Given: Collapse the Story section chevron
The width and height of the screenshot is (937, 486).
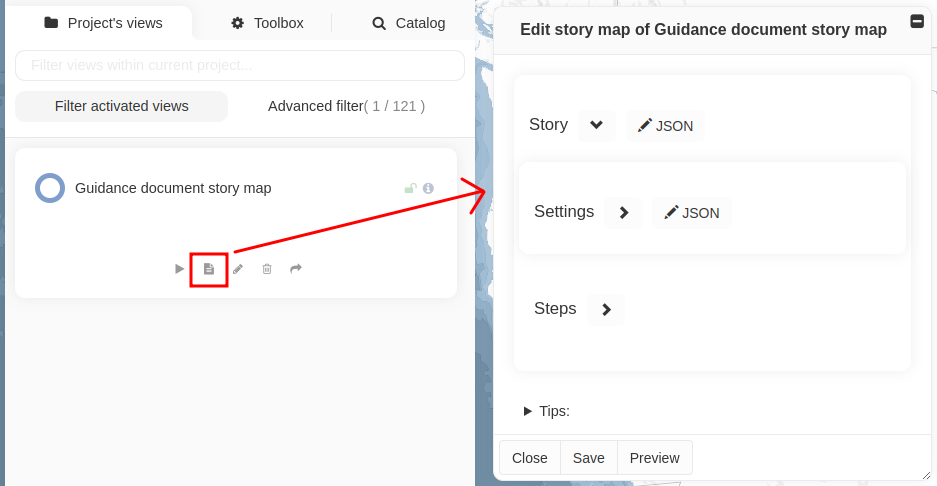Looking at the screenshot, I should coord(597,125).
